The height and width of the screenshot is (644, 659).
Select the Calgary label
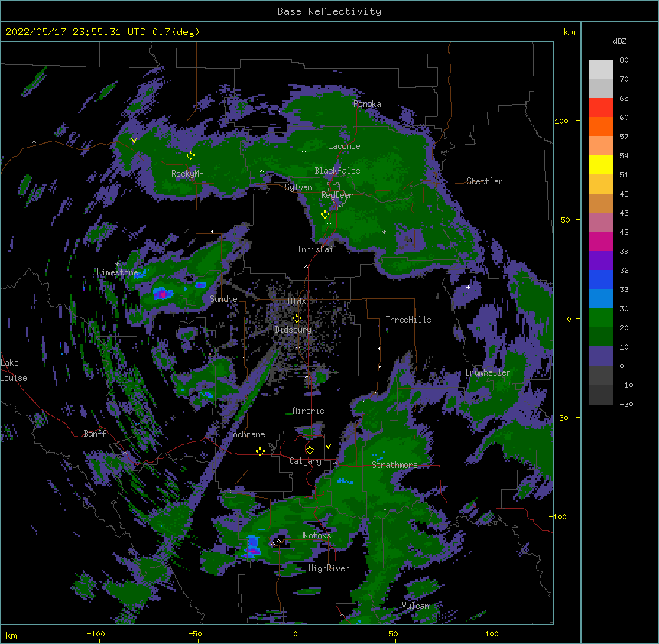pos(305,461)
